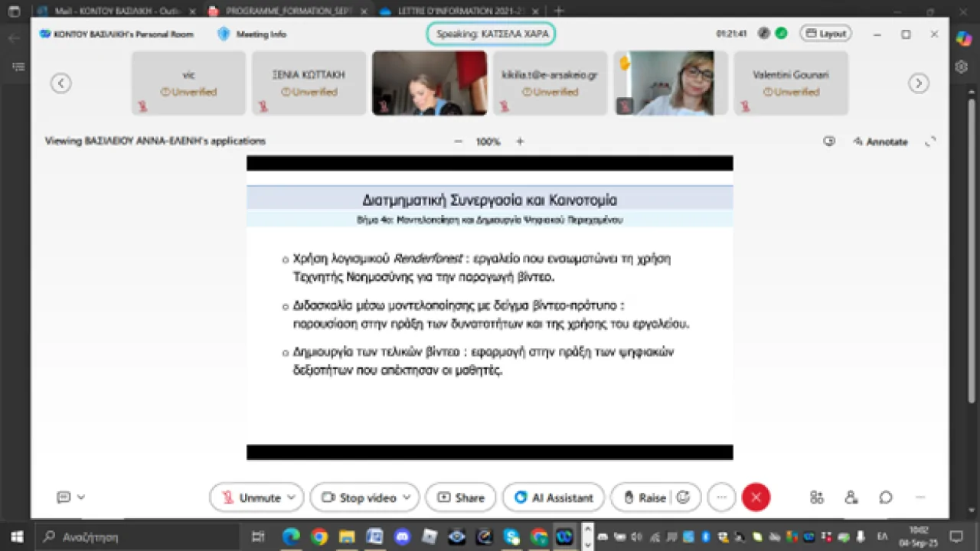Click the red leave meeting button

(x=756, y=497)
